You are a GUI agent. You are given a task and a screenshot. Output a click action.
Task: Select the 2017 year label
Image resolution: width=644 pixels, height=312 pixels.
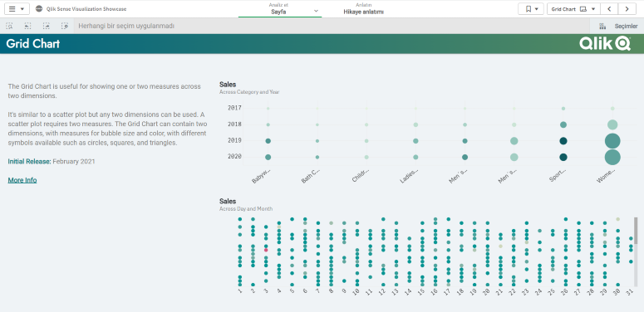(x=234, y=108)
